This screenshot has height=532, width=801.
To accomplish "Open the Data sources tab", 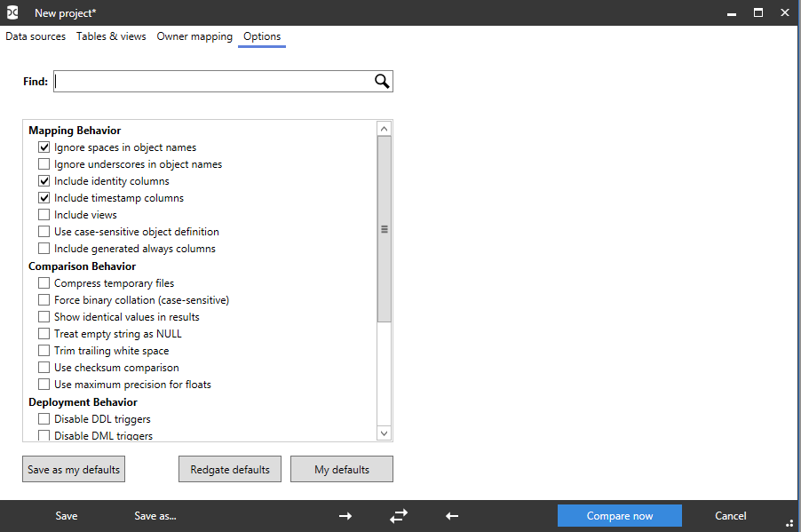I will (x=36, y=36).
